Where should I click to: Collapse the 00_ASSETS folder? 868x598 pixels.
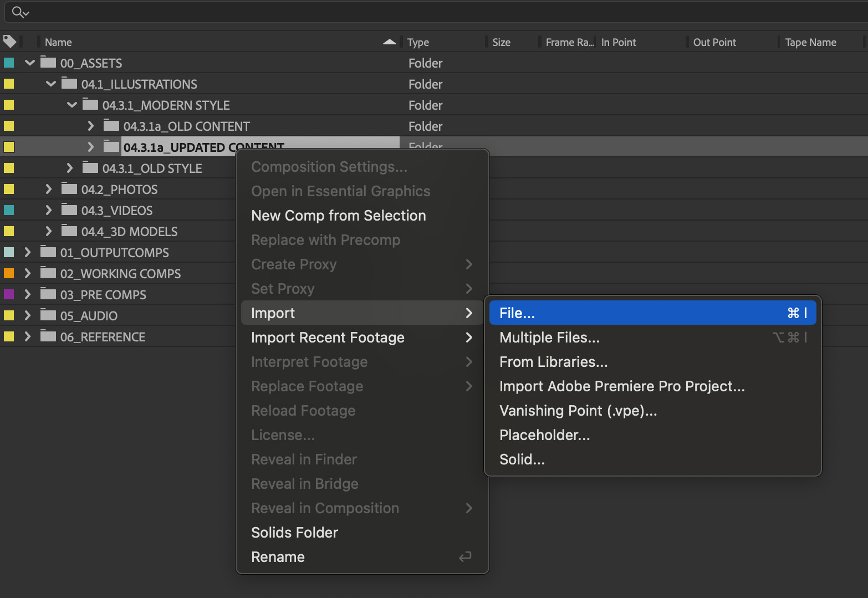(x=29, y=63)
